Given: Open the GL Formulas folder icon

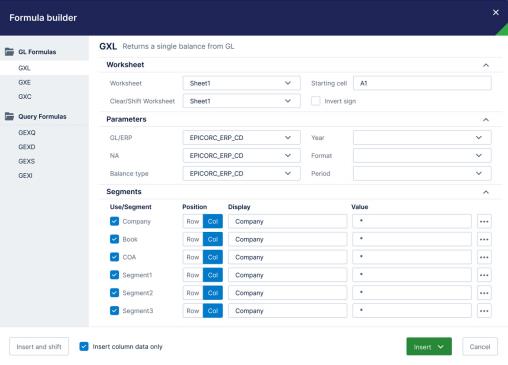Looking at the screenshot, I should click(x=9, y=52).
